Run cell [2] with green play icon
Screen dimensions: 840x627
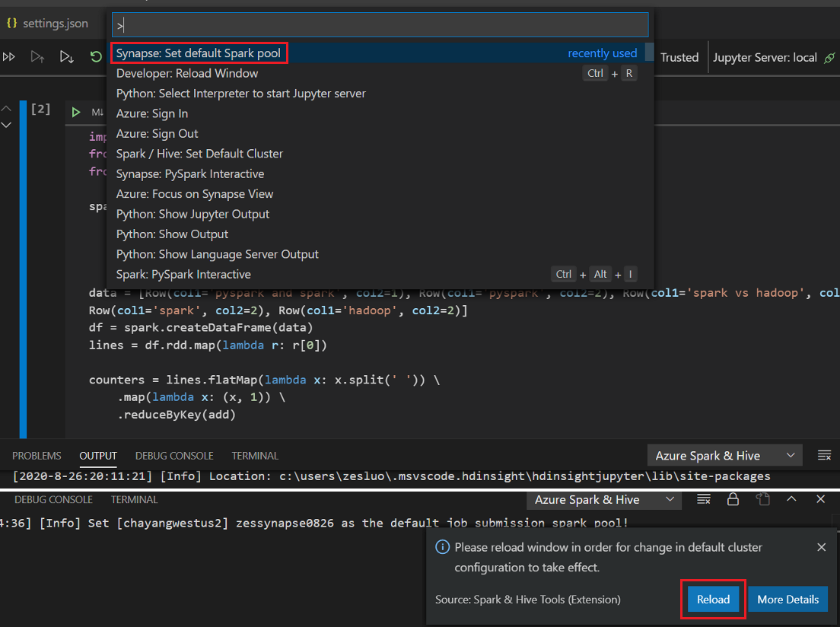76,113
